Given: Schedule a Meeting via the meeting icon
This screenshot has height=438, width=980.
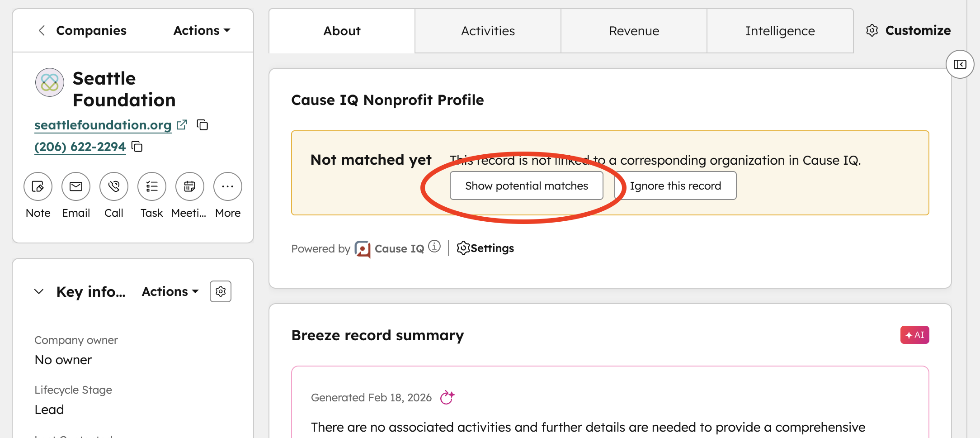Looking at the screenshot, I should tap(189, 186).
